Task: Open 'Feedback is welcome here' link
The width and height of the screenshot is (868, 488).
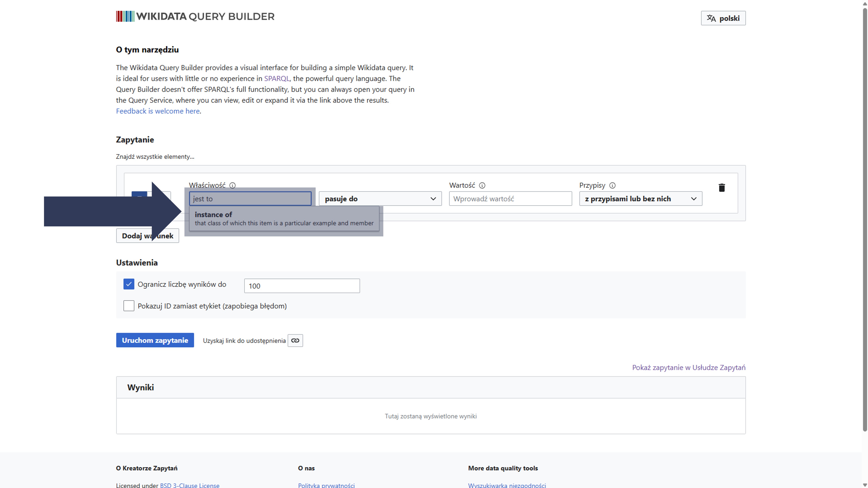Action: (158, 111)
